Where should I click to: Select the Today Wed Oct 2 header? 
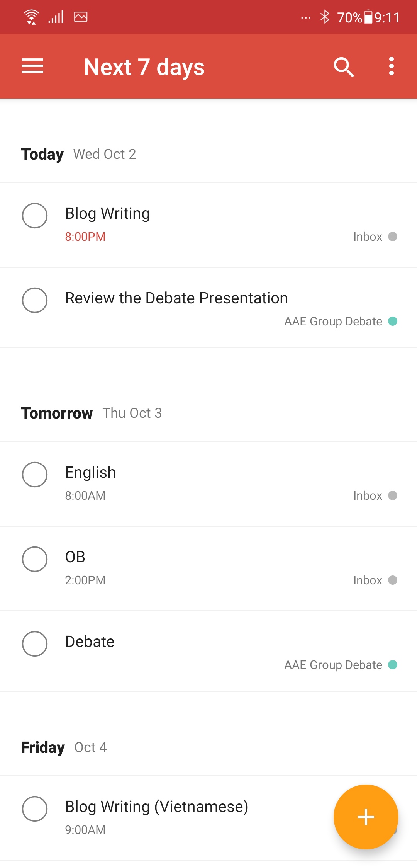(x=79, y=154)
